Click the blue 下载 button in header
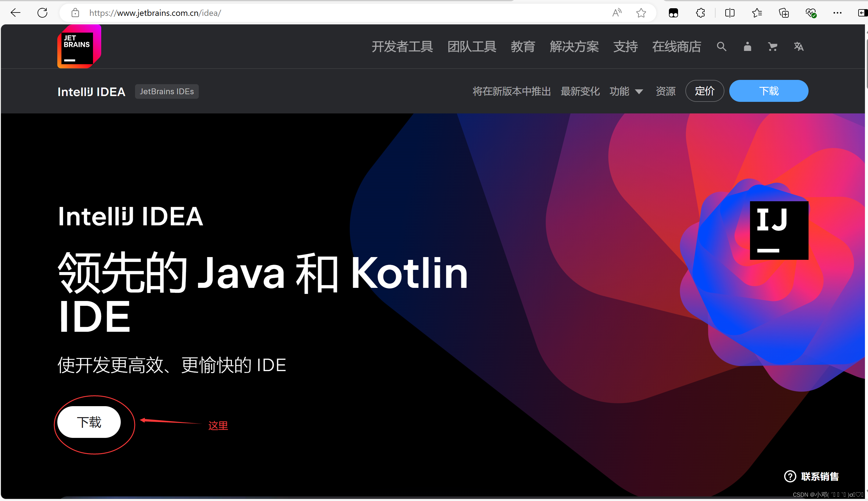 [x=768, y=91]
